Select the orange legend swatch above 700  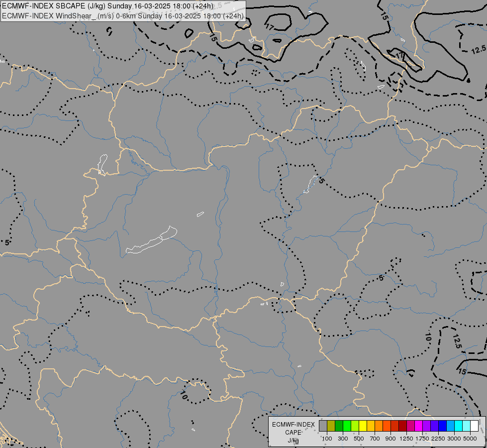click(379, 426)
